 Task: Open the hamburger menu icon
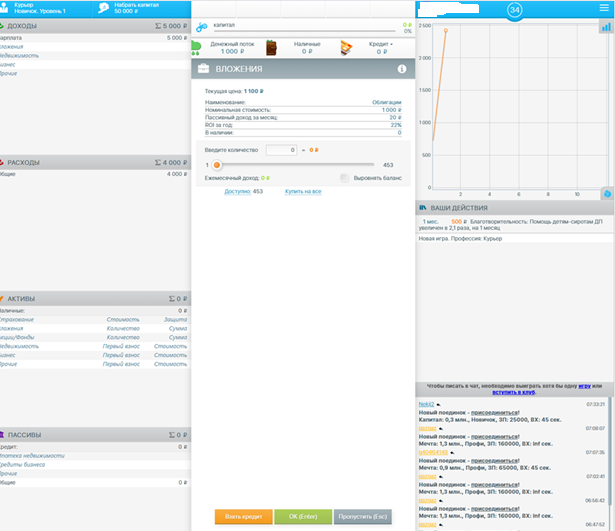604,8
